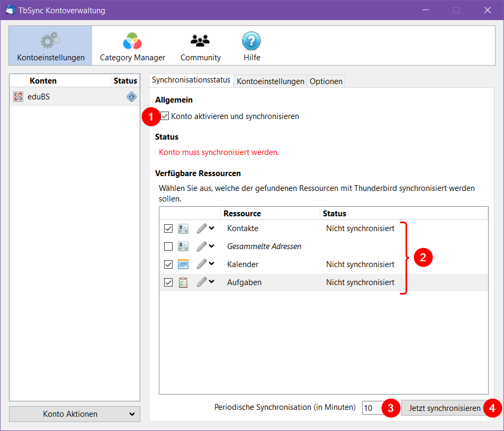Click the Jetzt synchronisieren button
This screenshot has width=504, height=431.
click(445, 408)
